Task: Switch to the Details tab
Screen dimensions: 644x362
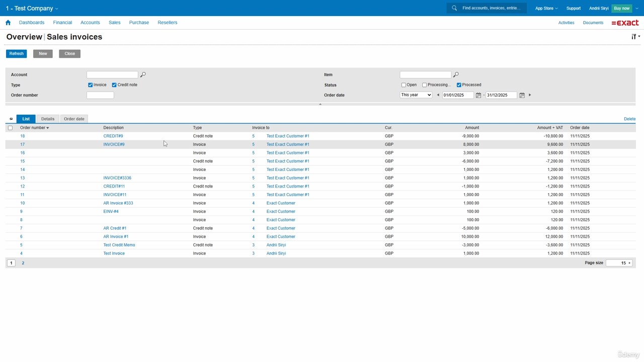Action: [48, 119]
